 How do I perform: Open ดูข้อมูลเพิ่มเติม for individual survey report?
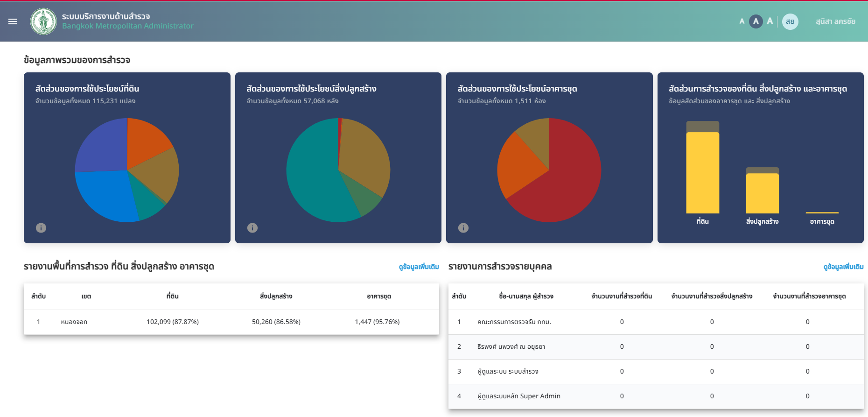(x=843, y=267)
